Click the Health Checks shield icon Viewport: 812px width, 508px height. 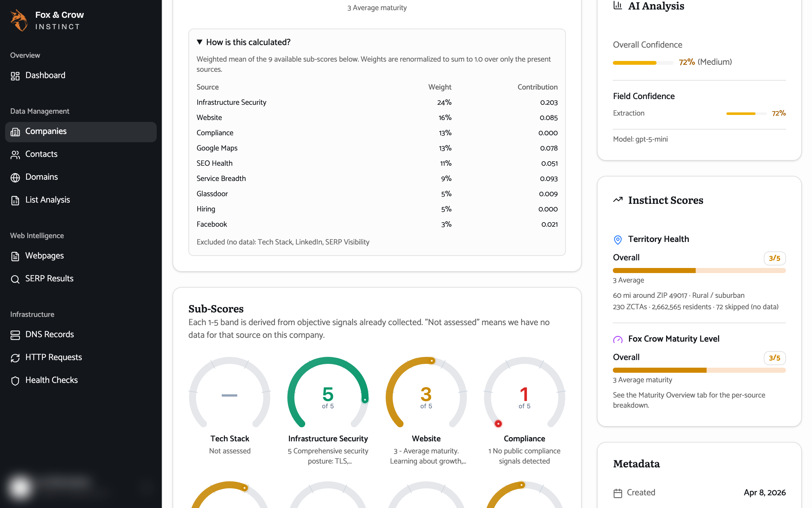[x=15, y=381]
